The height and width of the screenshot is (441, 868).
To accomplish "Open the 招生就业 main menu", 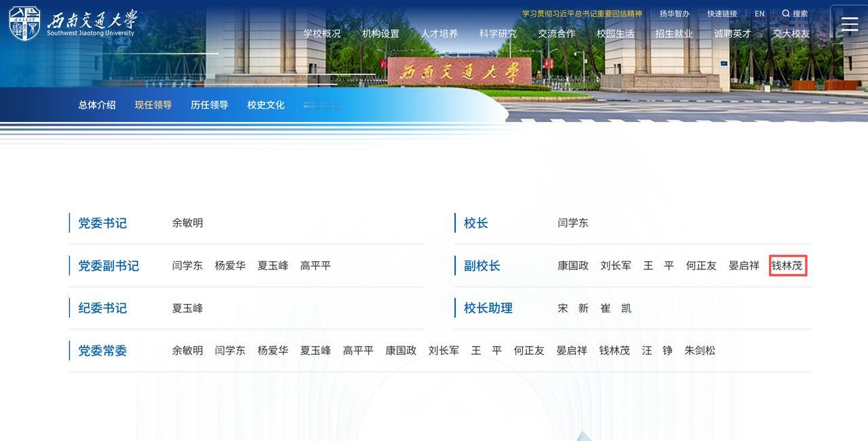I will click(x=674, y=33).
